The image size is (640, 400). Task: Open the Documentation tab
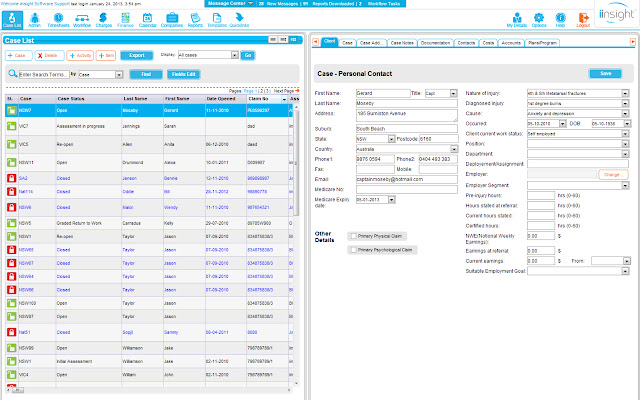point(434,43)
